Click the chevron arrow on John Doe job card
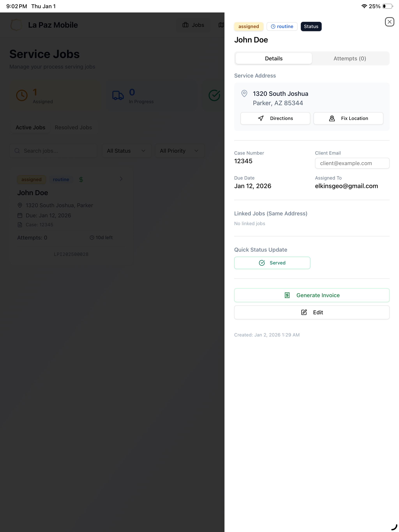The width and height of the screenshot is (399, 532). 121,179
